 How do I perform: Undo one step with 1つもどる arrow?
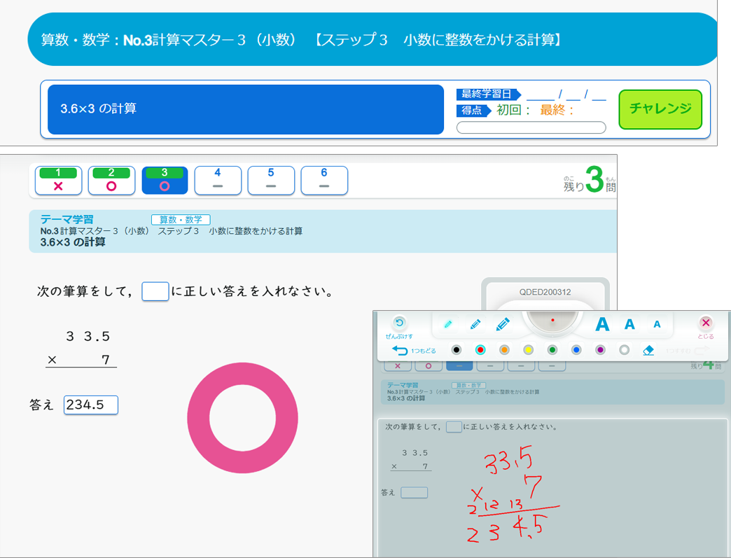pos(401,350)
